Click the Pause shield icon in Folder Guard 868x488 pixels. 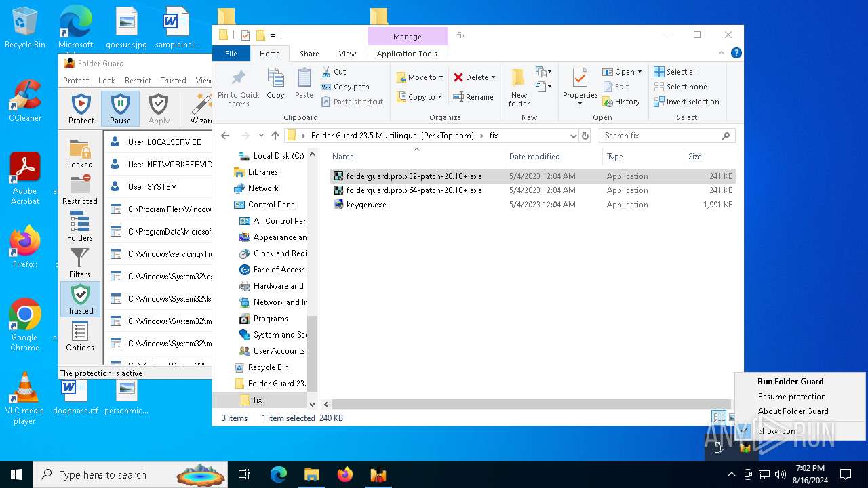click(x=120, y=109)
